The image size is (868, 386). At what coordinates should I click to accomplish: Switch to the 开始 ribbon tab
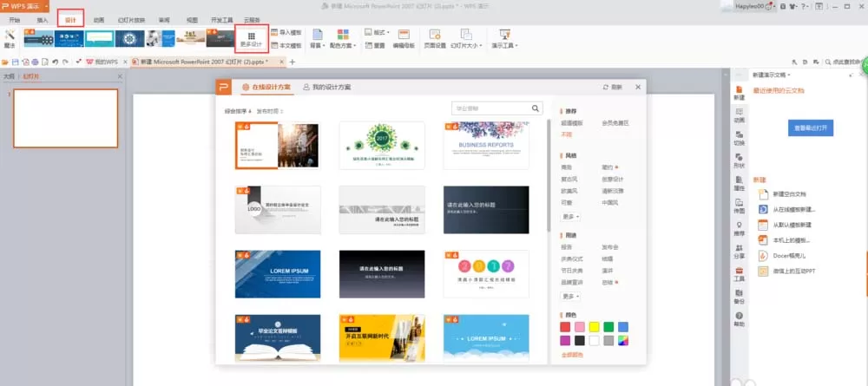[15, 20]
